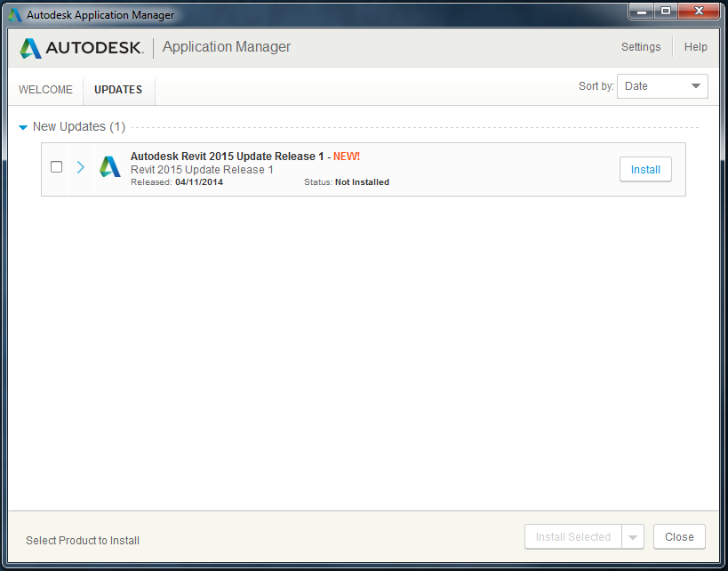The width and height of the screenshot is (728, 571).
Task: Open the Sort by Date dropdown
Action: pos(662,86)
